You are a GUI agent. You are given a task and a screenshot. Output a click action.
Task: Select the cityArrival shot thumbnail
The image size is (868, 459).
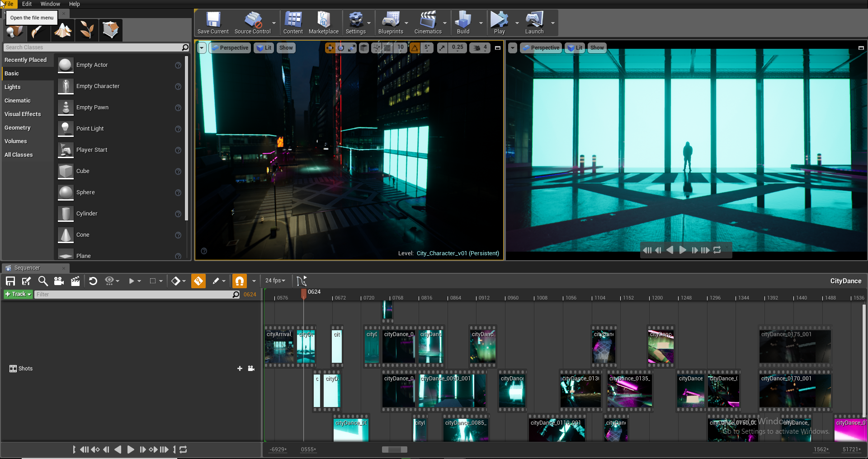279,347
